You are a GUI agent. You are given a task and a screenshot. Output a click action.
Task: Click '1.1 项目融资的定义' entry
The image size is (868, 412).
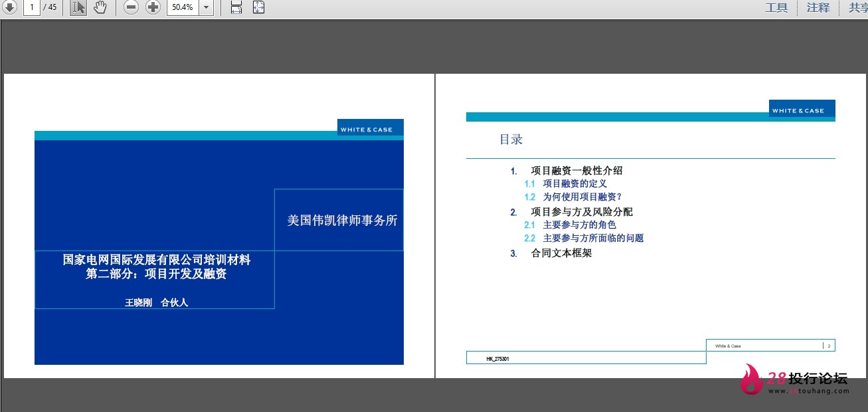coord(565,183)
